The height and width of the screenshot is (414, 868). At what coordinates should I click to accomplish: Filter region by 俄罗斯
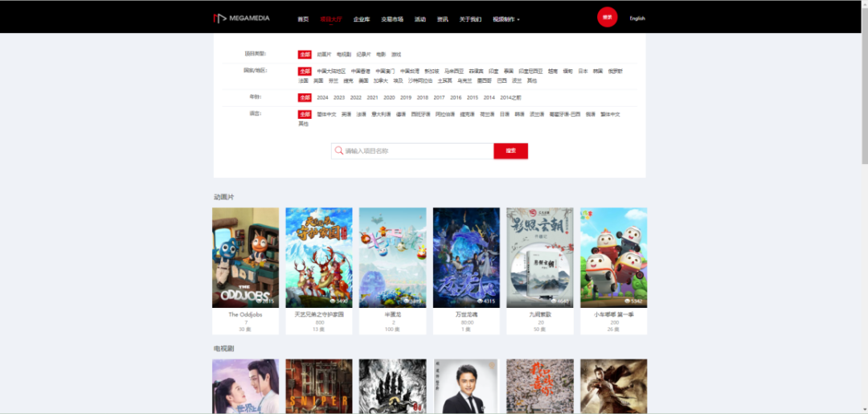tap(616, 71)
